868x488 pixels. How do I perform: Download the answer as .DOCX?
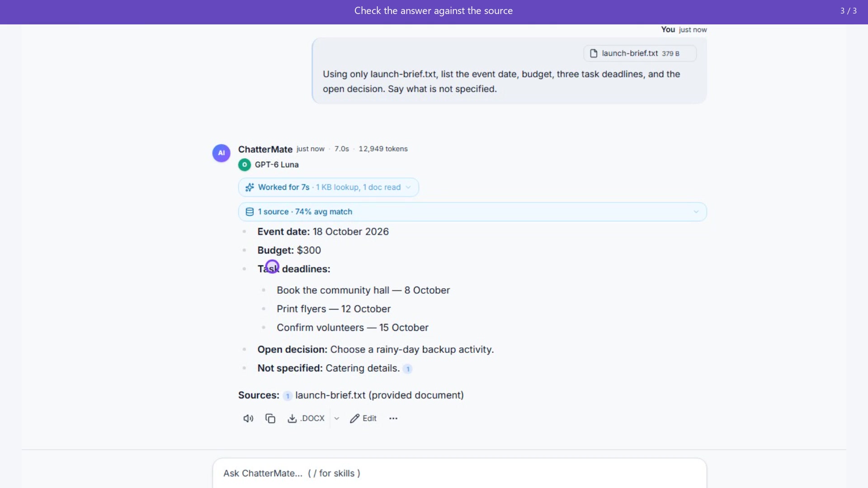[x=306, y=418]
